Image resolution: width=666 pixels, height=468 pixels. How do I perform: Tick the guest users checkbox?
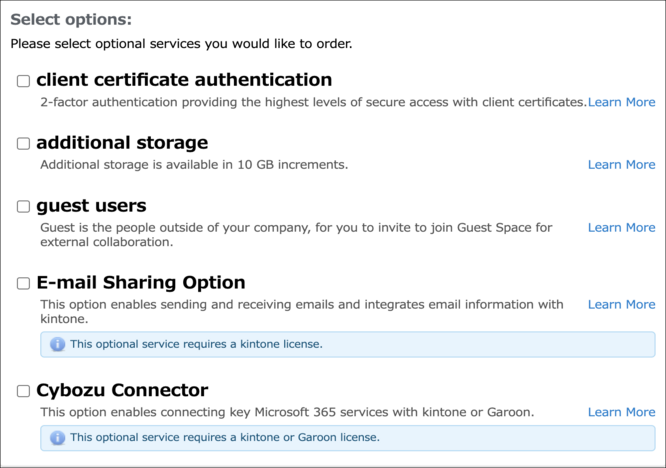click(23, 206)
